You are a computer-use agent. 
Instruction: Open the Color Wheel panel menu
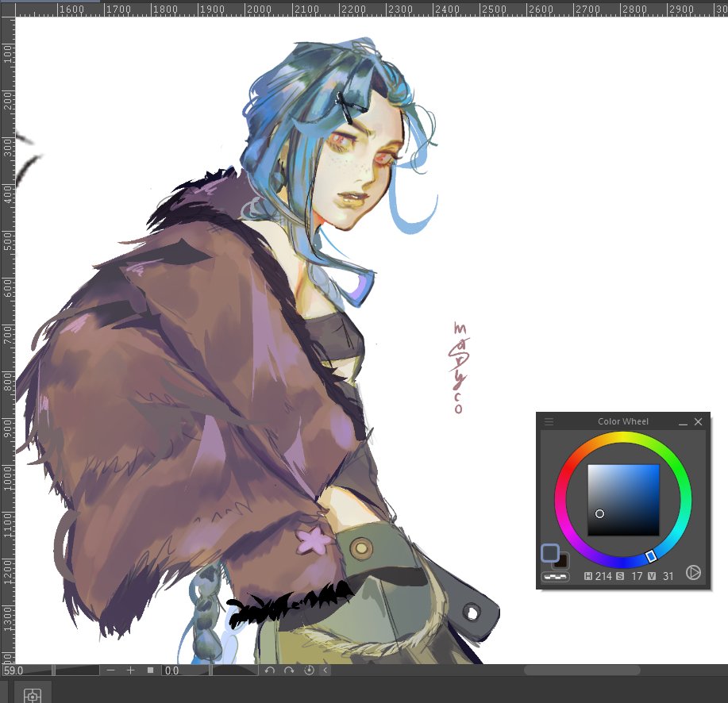coord(549,421)
